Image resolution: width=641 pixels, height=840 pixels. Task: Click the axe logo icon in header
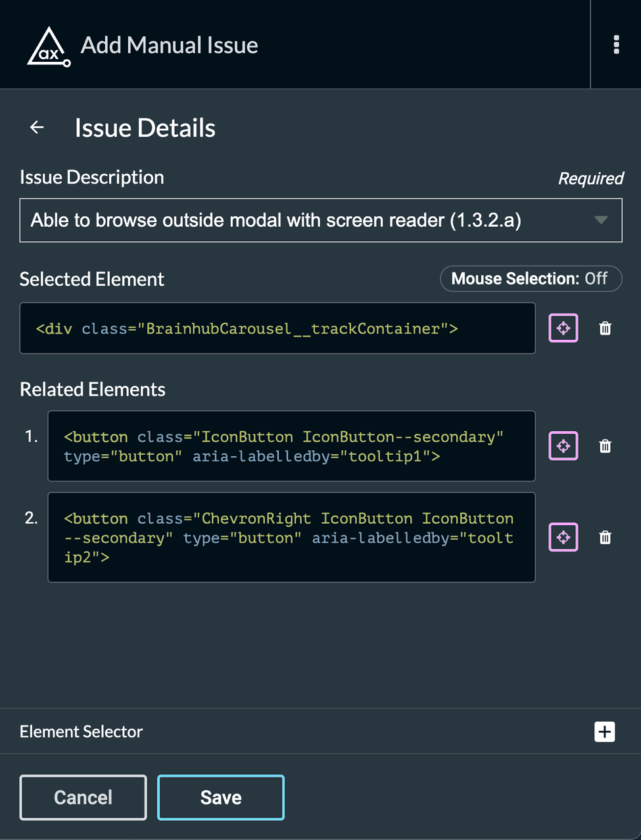(x=48, y=45)
